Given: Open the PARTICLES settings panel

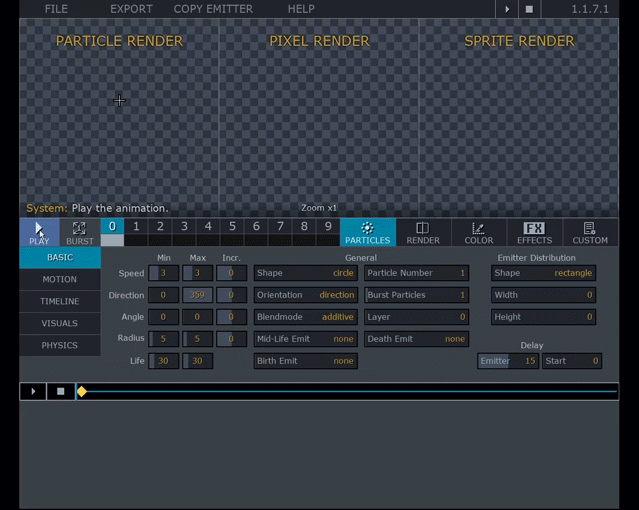Looking at the screenshot, I should click(x=367, y=232).
